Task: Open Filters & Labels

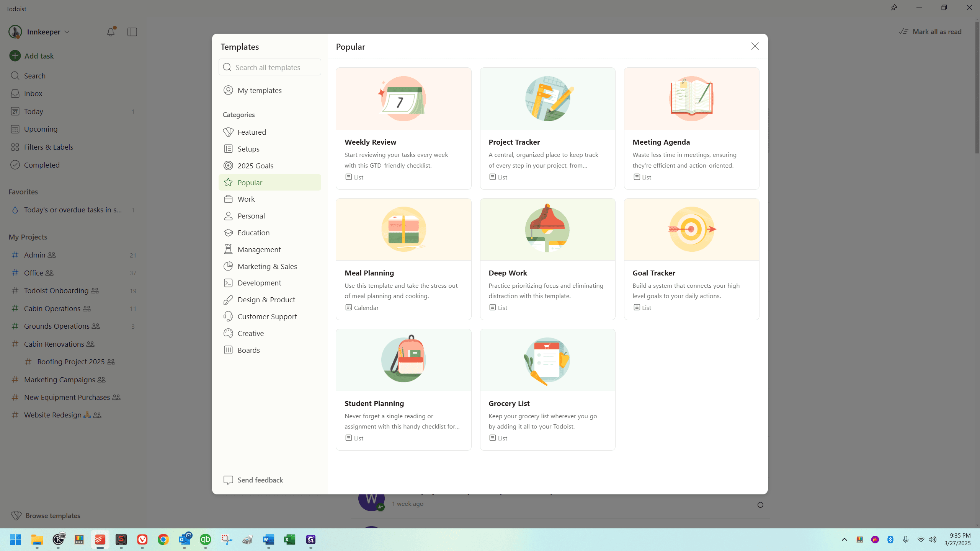Action: (x=73, y=147)
